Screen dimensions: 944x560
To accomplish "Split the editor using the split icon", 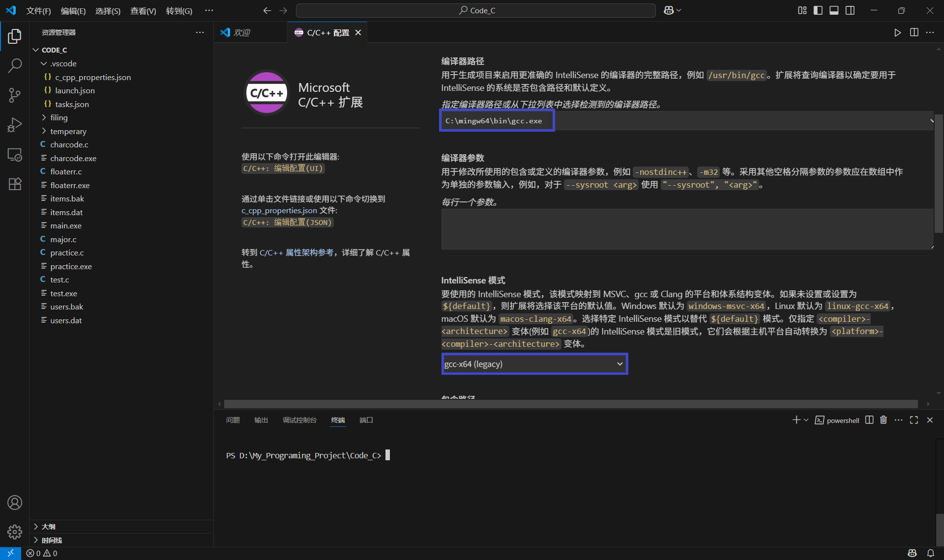I will pos(914,32).
